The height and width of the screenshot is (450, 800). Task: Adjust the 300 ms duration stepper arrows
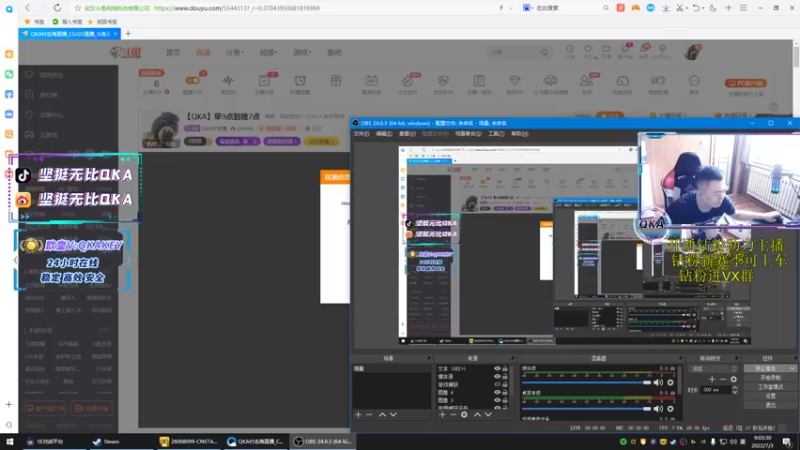point(735,390)
